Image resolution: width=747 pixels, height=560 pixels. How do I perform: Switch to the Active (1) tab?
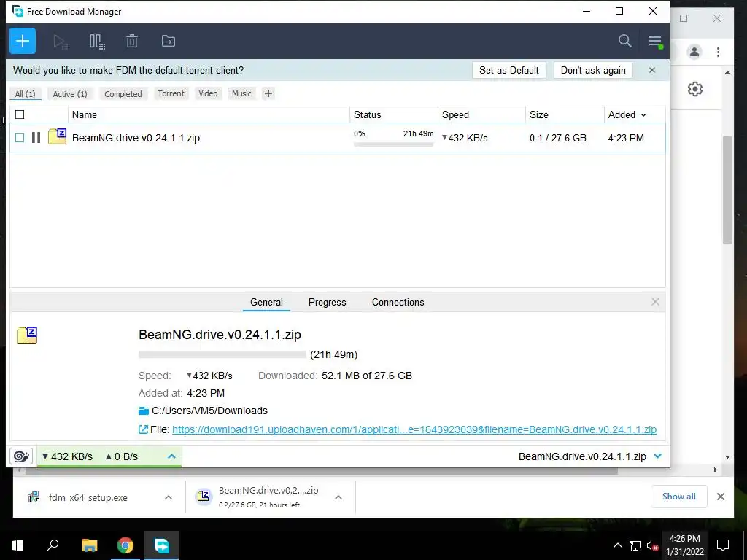pos(70,94)
